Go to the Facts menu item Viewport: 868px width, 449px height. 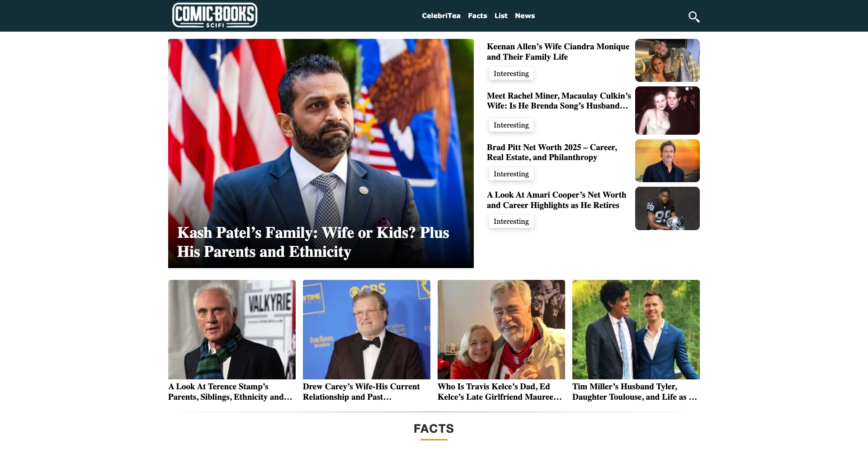(x=477, y=16)
